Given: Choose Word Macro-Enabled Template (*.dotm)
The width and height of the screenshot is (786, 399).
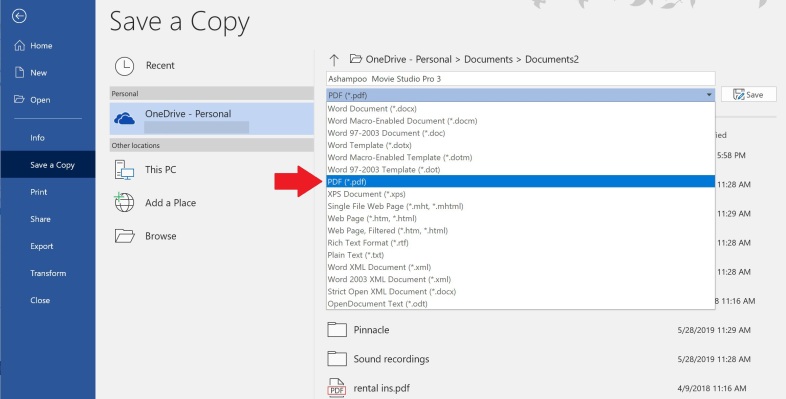Looking at the screenshot, I should pyautogui.click(x=520, y=157).
